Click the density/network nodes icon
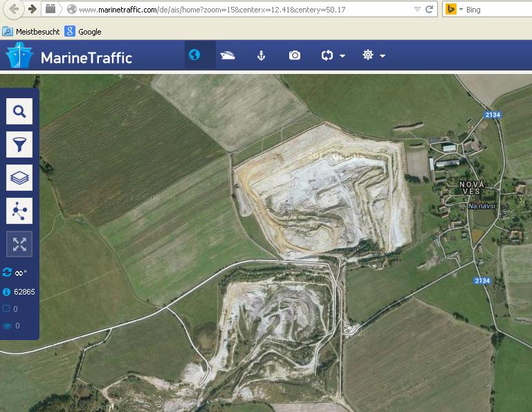The width and height of the screenshot is (532, 412). 19,211
